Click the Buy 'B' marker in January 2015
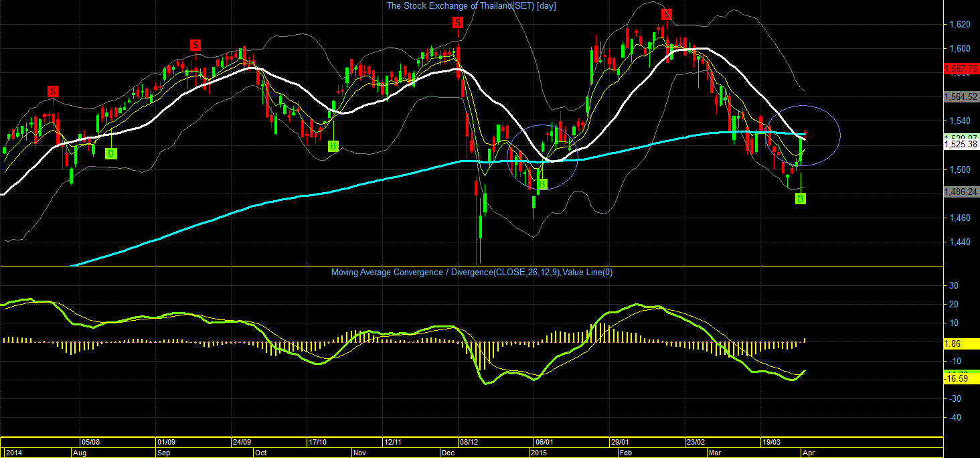The height and width of the screenshot is (458, 980). pyautogui.click(x=542, y=183)
